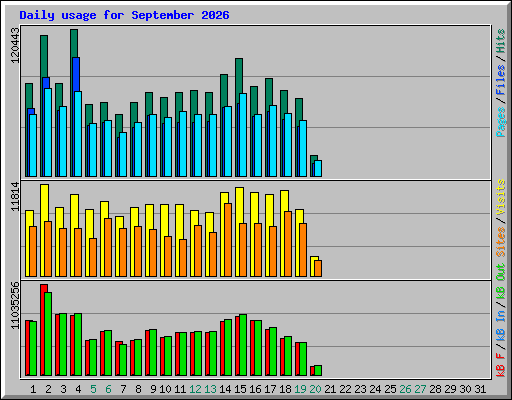Click day 31 on the x-axis
The height and width of the screenshot is (400, 512).
(x=480, y=389)
